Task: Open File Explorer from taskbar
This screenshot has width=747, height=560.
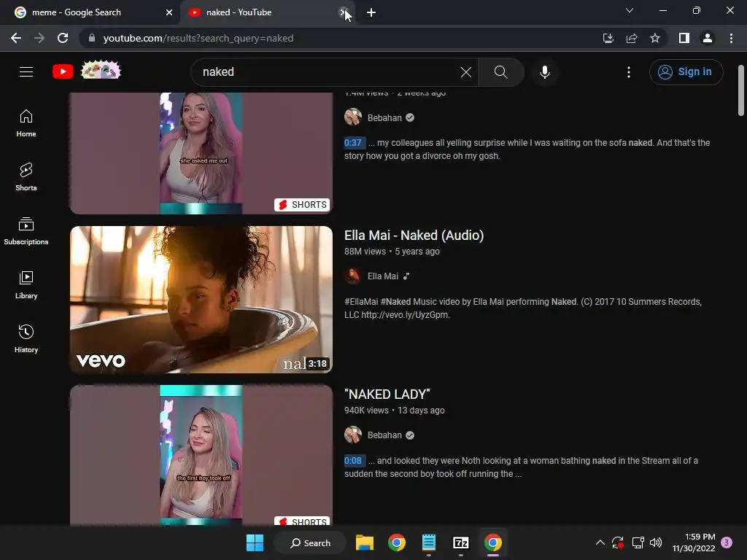Action: pyautogui.click(x=365, y=542)
